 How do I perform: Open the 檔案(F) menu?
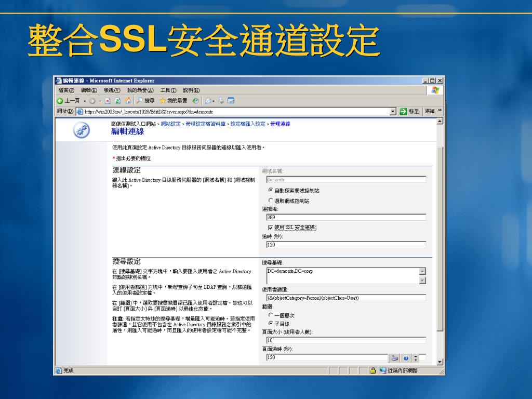tap(66, 90)
